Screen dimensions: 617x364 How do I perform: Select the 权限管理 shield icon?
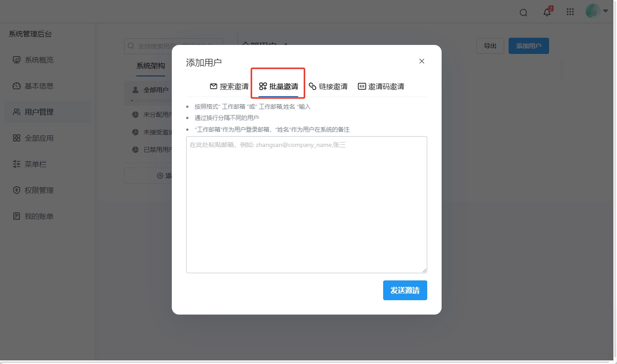pos(15,190)
